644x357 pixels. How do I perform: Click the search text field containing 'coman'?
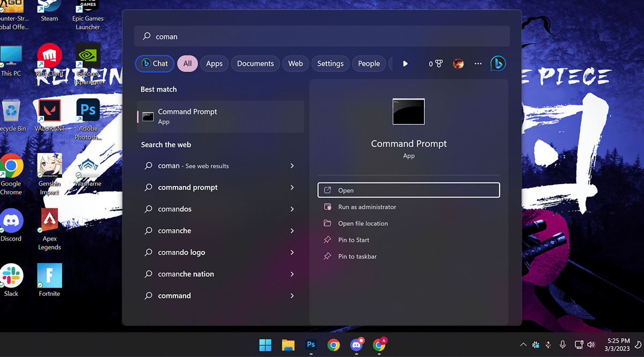[x=322, y=37]
